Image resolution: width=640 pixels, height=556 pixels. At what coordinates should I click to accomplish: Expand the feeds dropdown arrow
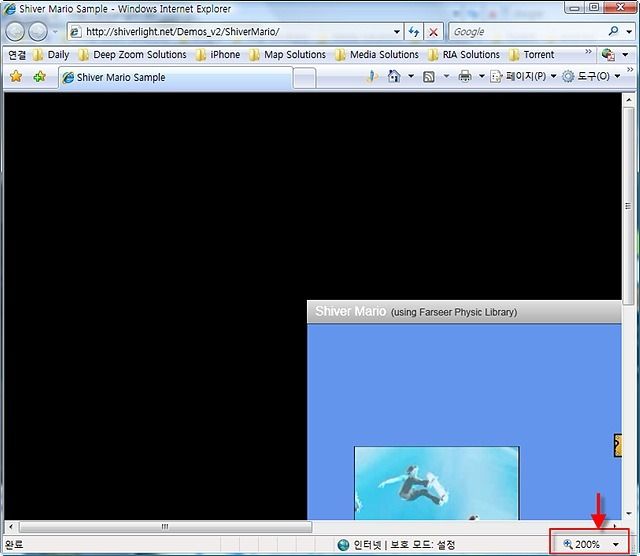tap(447, 76)
